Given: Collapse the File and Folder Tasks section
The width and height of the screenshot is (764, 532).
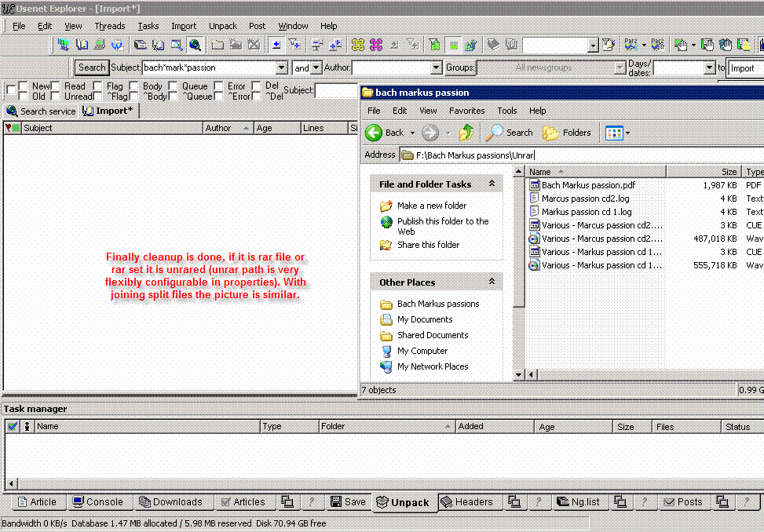Looking at the screenshot, I should [x=492, y=184].
